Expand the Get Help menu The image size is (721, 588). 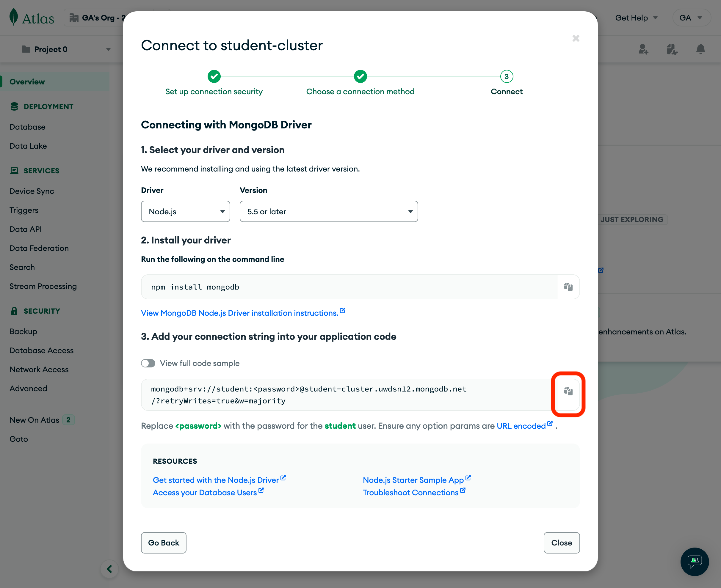[x=636, y=18]
